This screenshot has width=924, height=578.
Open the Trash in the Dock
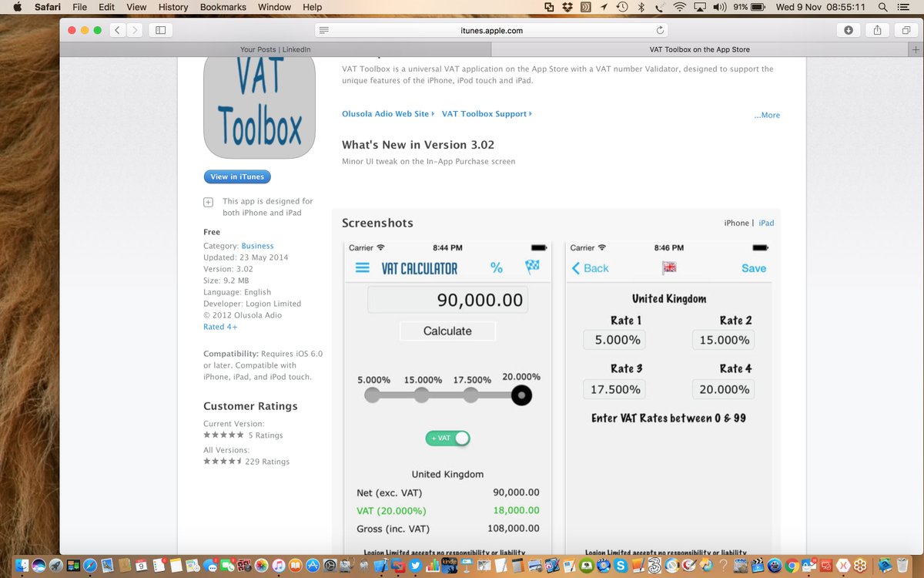point(901,565)
